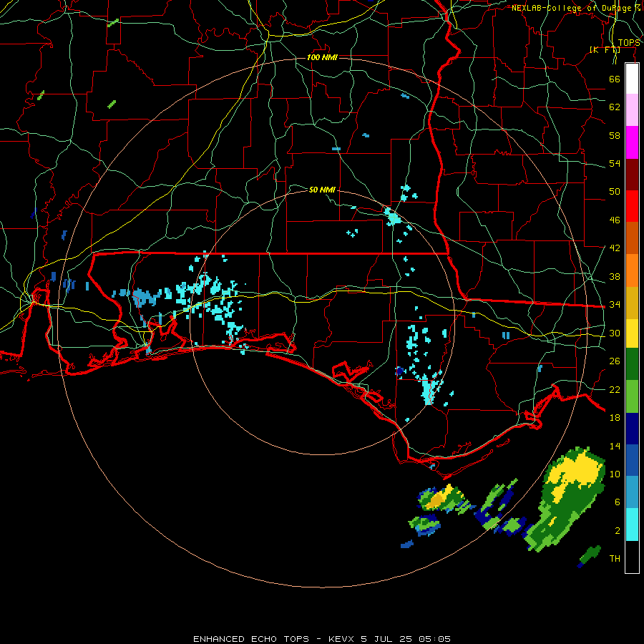Click the dark green legend swatch
This screenshot has width=644, height=644.
pyautogui.click(x=632, y=364)
